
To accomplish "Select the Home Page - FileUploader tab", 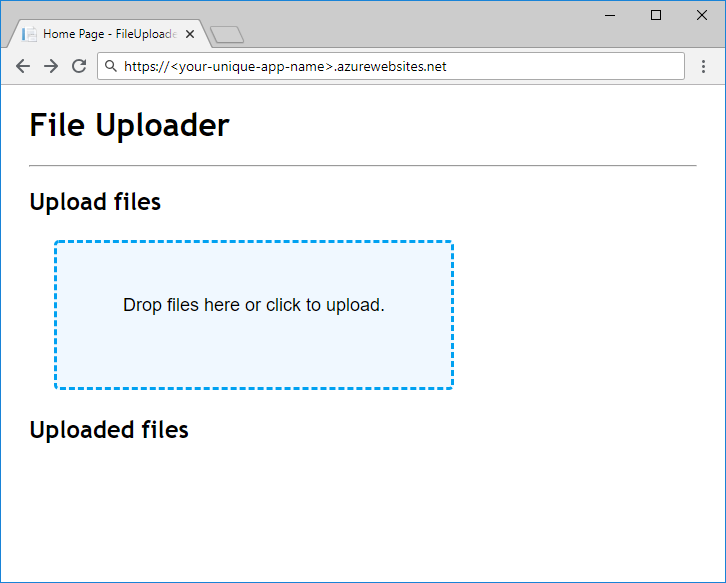I will [x=109, y=34].
